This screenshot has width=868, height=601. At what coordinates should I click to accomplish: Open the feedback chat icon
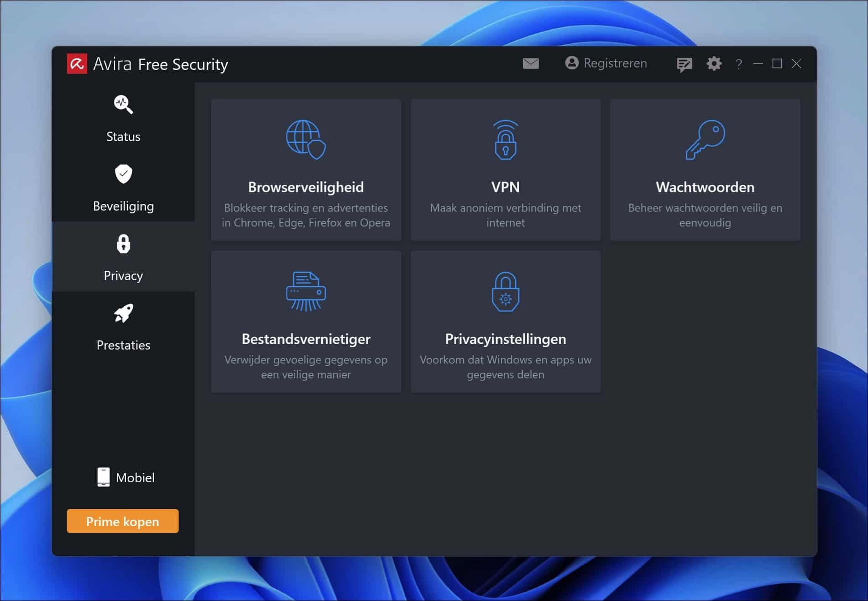coord(684,64)
